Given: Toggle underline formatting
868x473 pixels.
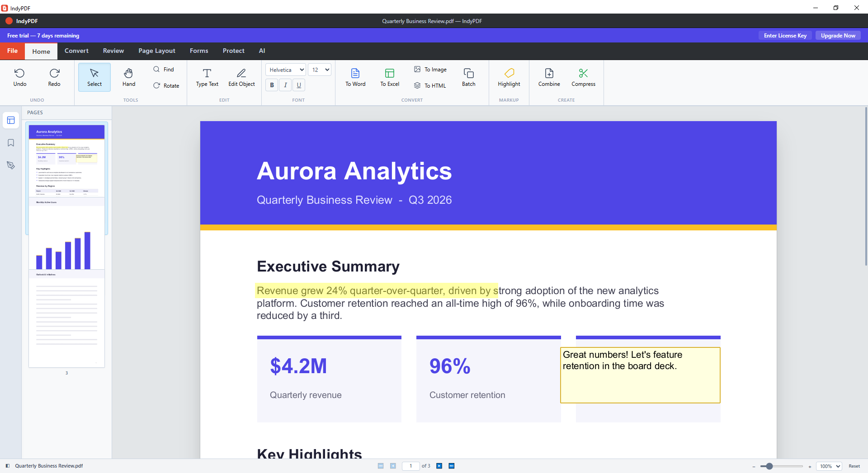Looking at the screenshot, I should point(299,85).
